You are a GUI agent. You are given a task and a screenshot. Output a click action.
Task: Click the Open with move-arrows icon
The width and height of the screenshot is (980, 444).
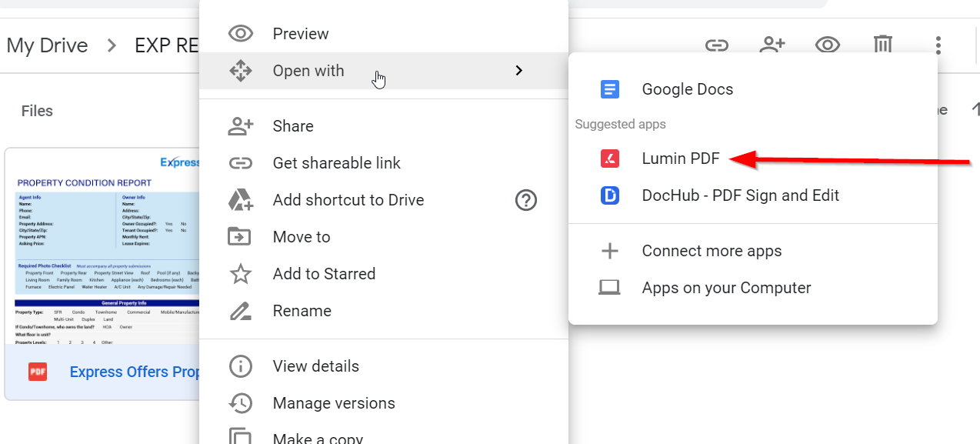click(x=241, y=71)
